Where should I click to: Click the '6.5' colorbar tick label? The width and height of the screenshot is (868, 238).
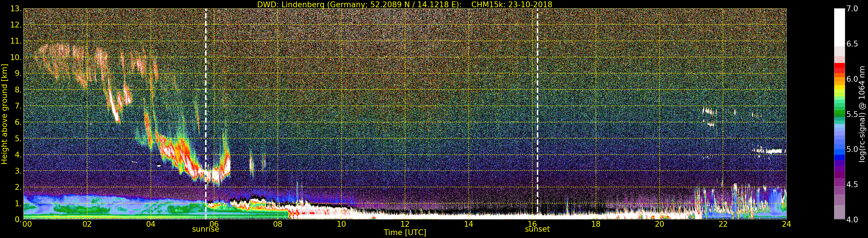tap(852, 44)
